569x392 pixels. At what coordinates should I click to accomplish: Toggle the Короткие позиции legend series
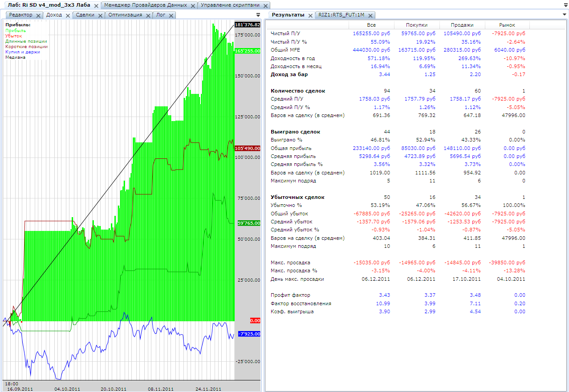coord(26,47)
